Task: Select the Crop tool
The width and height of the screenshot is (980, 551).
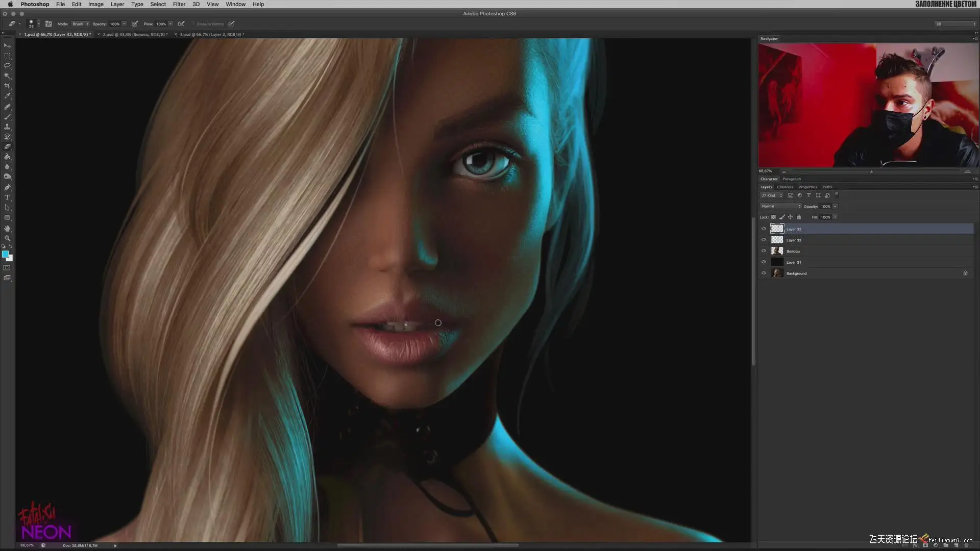Action: (7, 86)
